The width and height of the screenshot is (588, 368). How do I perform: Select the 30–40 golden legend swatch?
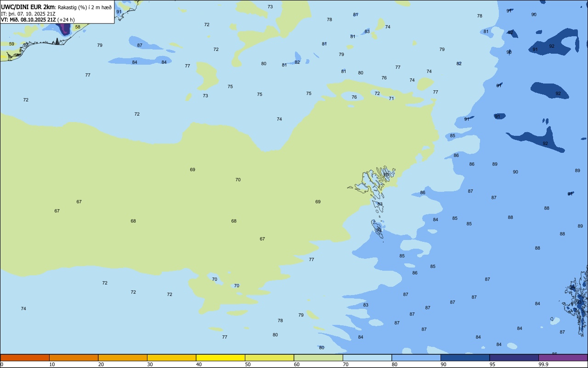171,357
